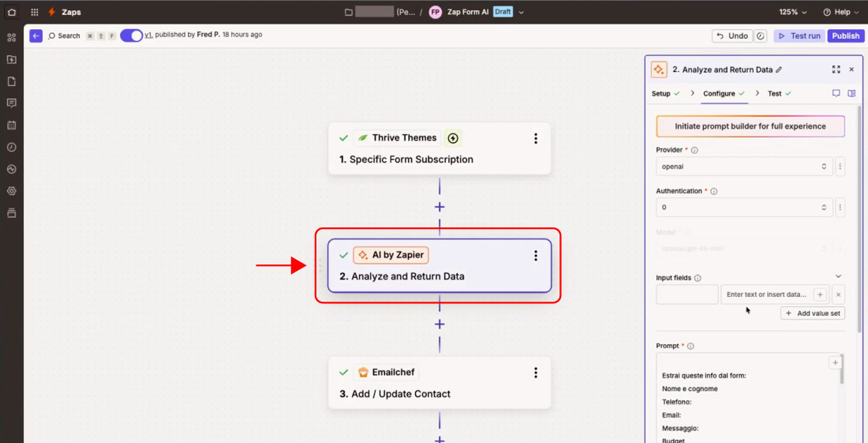Open the comments icon in step panel
868x443 pixels.
[x=836, y=93]
